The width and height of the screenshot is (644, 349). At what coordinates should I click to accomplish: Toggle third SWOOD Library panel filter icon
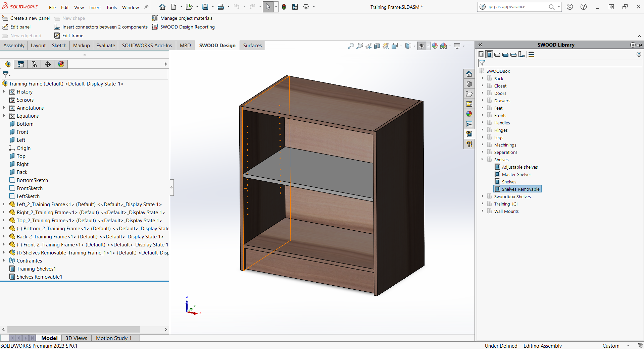[x=497, y=55]
